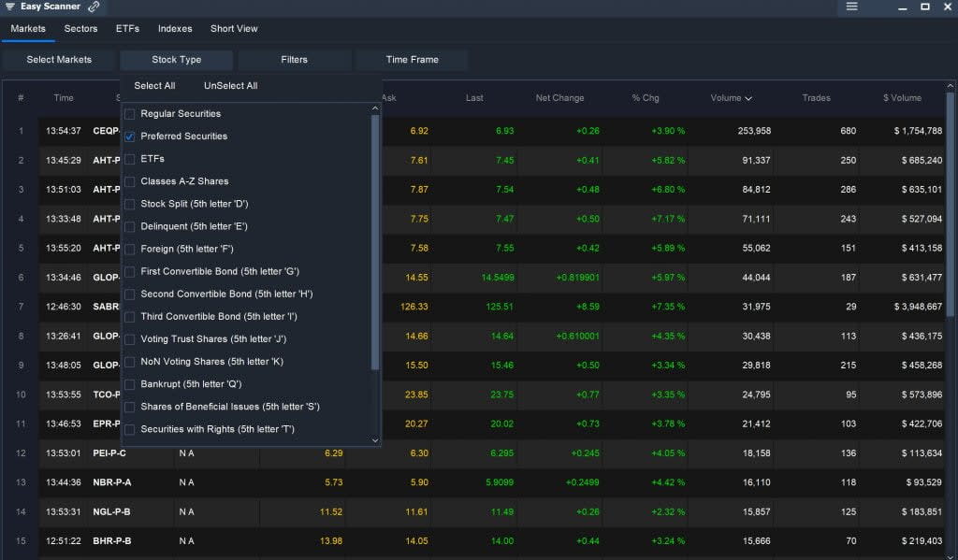Enable Foreign (5th letter 'F') filtering
The height and width of the screenshot is (560, 958).
click(x=129, y=249)
